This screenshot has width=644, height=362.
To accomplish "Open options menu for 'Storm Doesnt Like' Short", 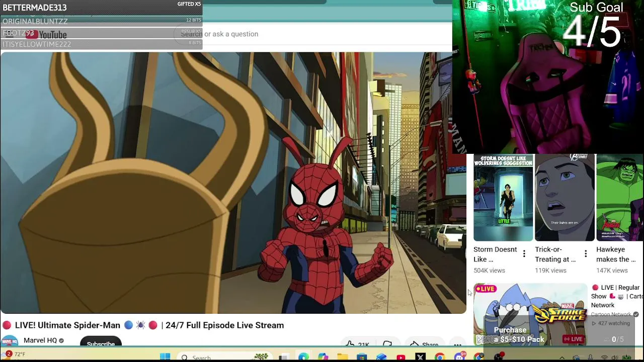I will (x=524, y=254).
